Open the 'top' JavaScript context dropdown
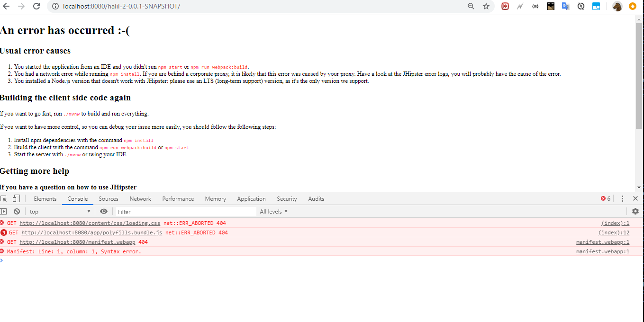 pos(60,212)
